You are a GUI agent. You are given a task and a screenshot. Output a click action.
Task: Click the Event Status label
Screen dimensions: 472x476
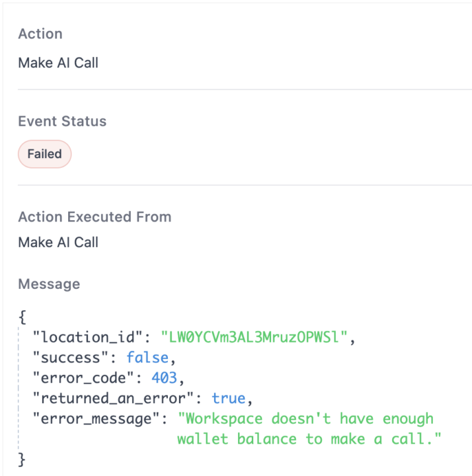pyautogui.click(x=62, y=122)
